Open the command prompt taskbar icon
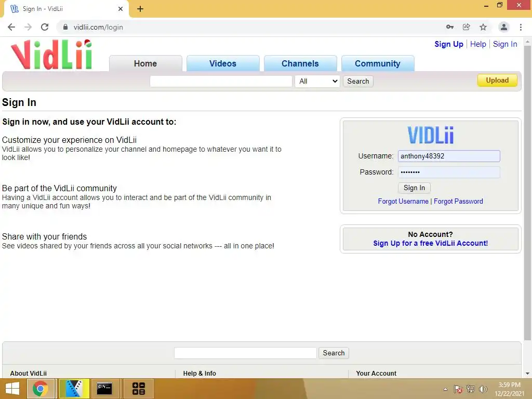This screenshot has height=399, width=532. [104, 389]
